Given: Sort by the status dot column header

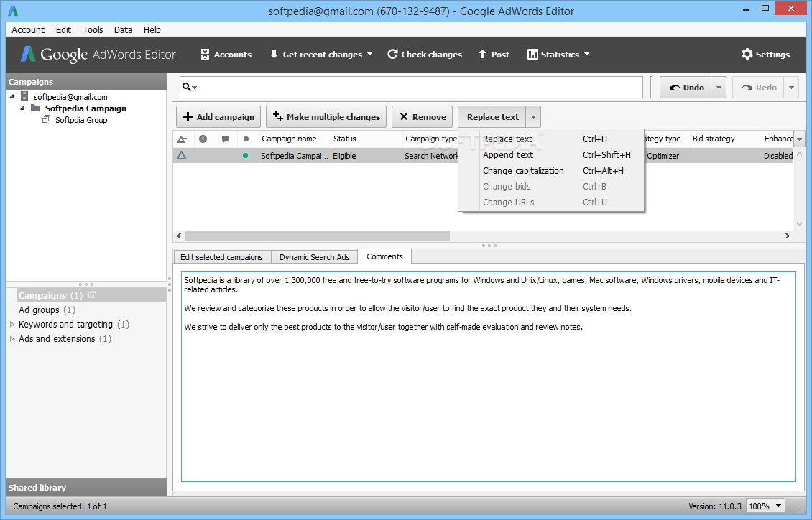Looking at the screenshot, I should 246,139.
